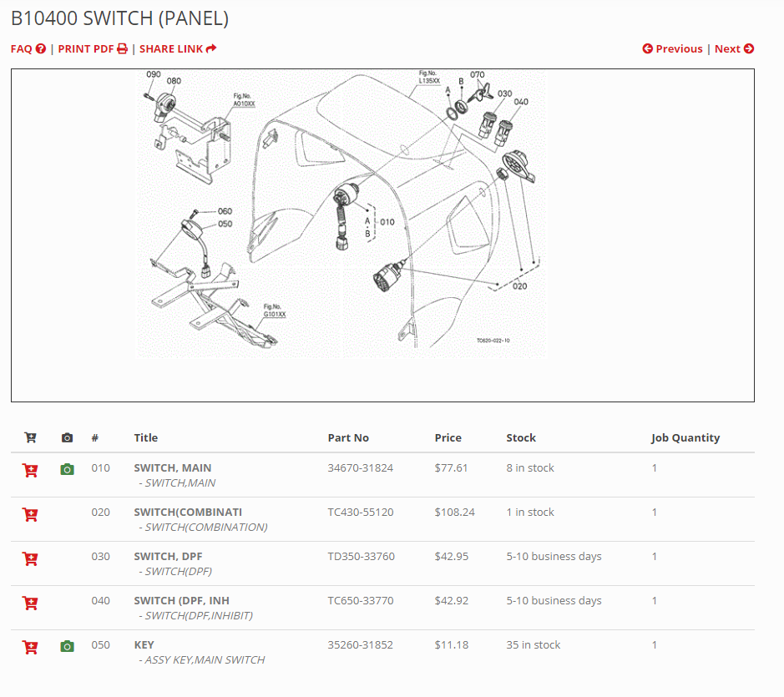The height and width of the screenshot is (697, 784).
Task: Go to Next diagram
Action: pyautogui.click(x=734, y=48)
